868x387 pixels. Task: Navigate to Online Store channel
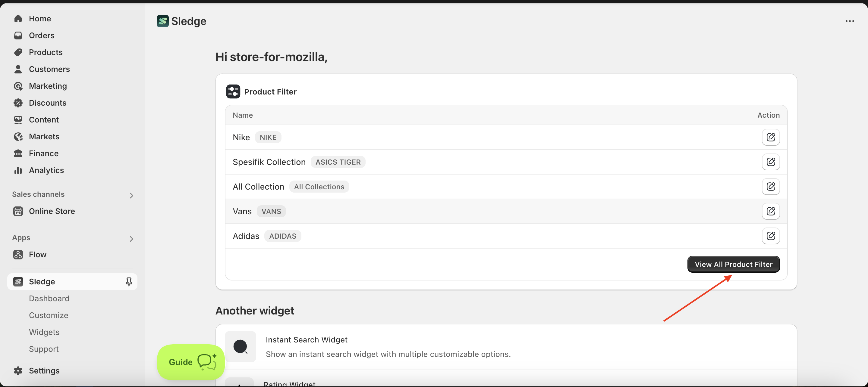52,211
